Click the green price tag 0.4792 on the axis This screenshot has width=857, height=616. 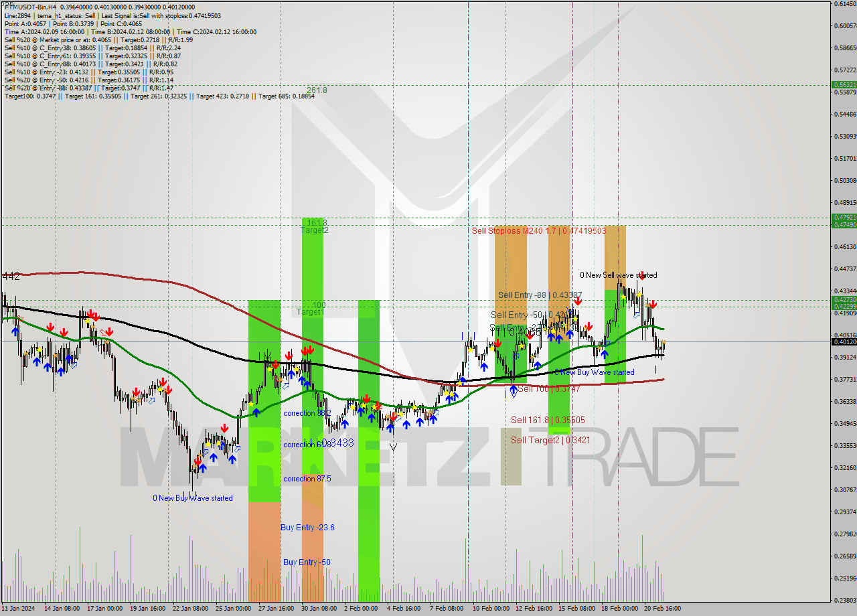coord(844,218)
